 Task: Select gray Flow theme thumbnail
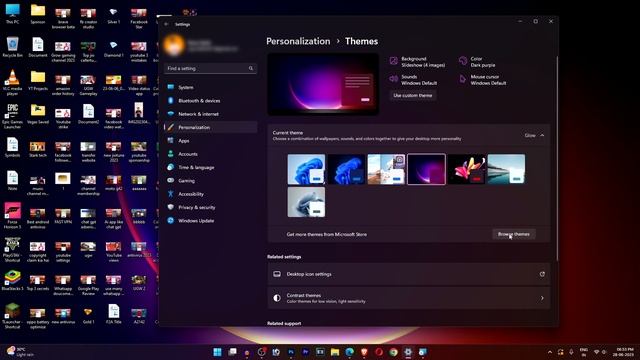[x=306, y=202]
